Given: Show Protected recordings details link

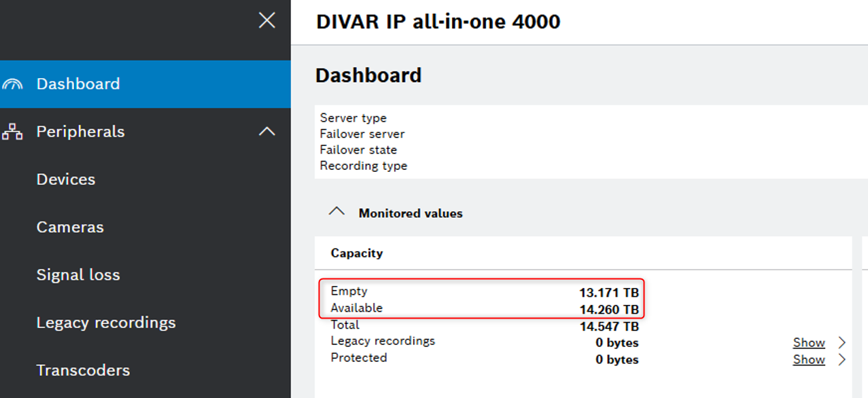Looking at the screenshot, I should click(809, 359).
